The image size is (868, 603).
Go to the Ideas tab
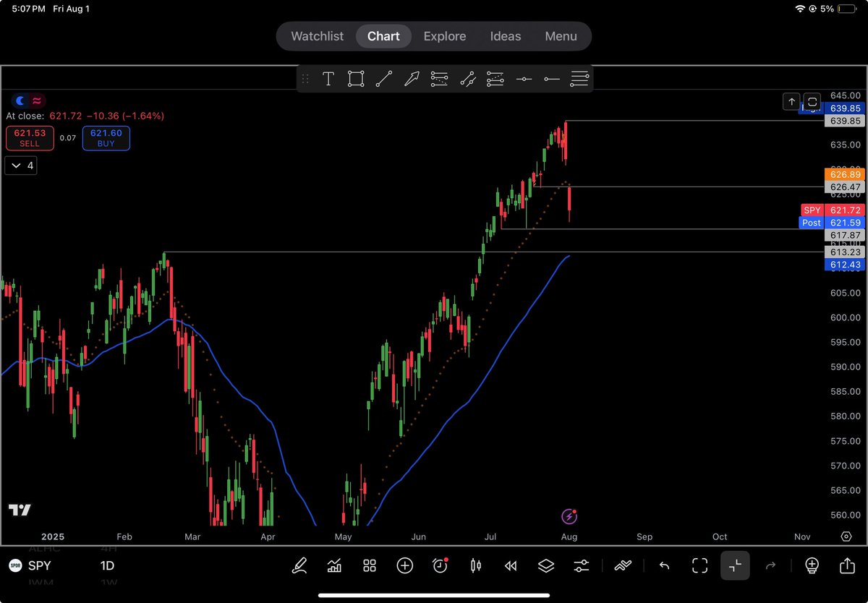click(x=506, y=36)
